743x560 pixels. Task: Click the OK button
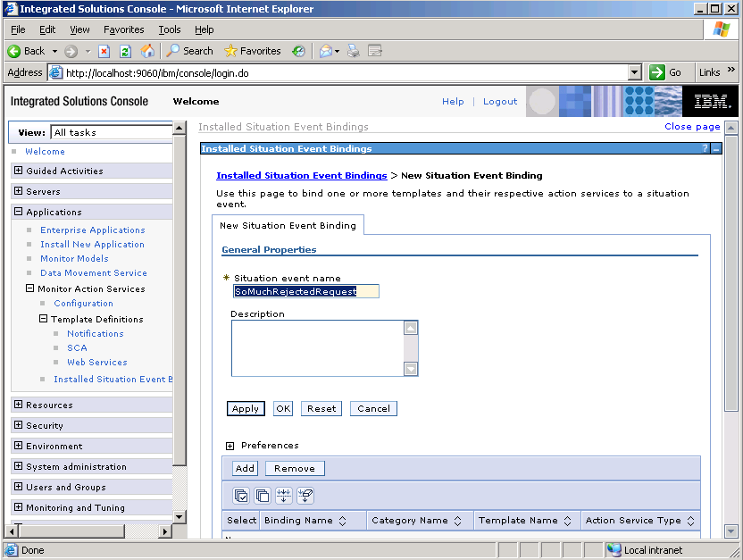tap(283, 409)
